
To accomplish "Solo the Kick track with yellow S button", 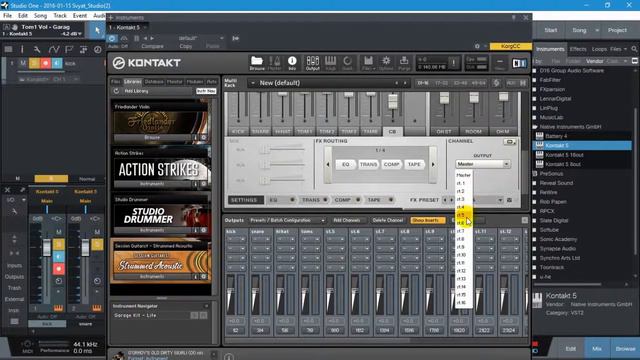I will 34,63.
